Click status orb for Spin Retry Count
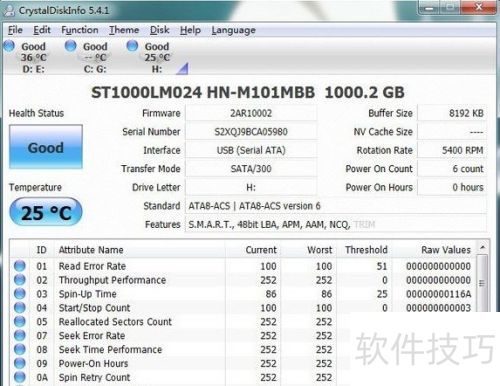The height and width of the screenshot is (386, 500). tap(20, 377)
